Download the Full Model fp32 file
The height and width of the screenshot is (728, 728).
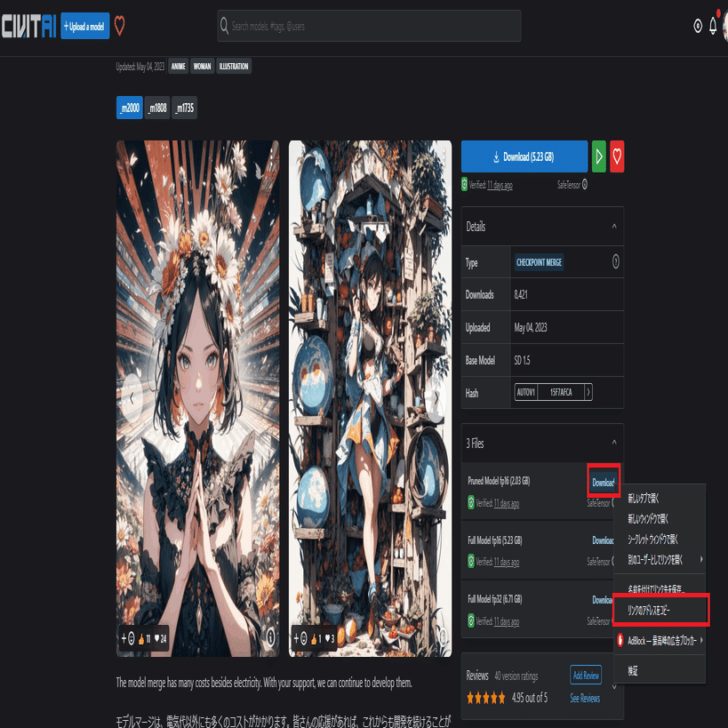pos(603,600)
